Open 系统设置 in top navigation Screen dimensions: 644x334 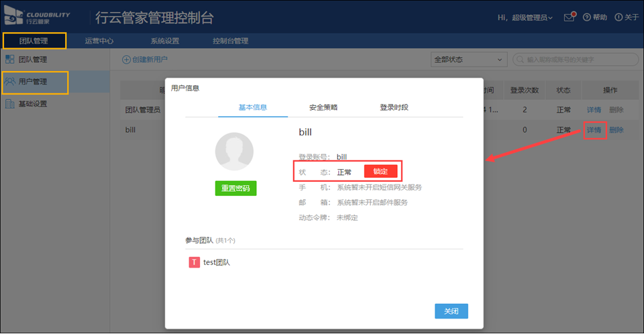(164, 41)
